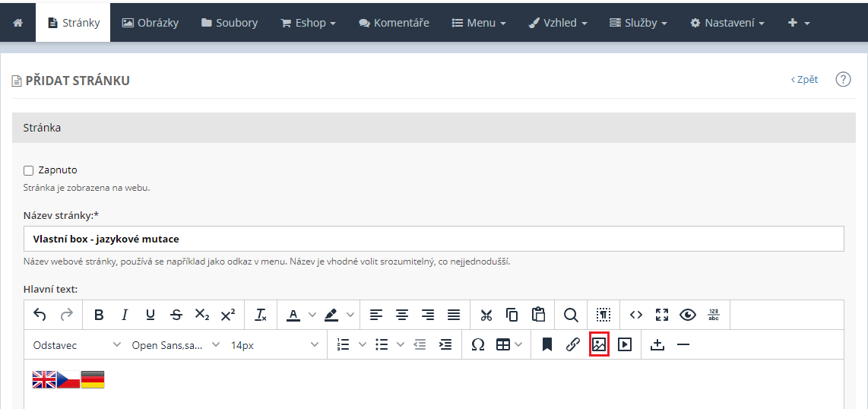
Task: Toggle the source code view icon
Action: 636,315
